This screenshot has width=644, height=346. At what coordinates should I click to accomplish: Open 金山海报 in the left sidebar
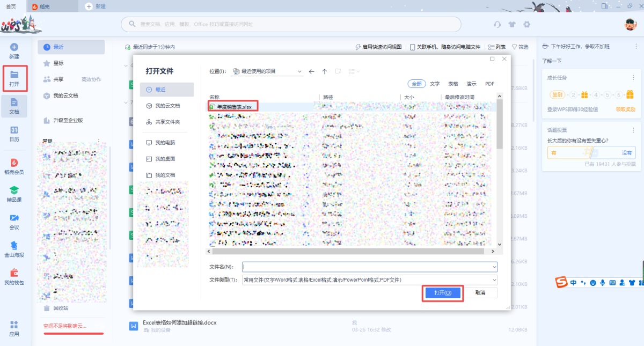[14, 245]
